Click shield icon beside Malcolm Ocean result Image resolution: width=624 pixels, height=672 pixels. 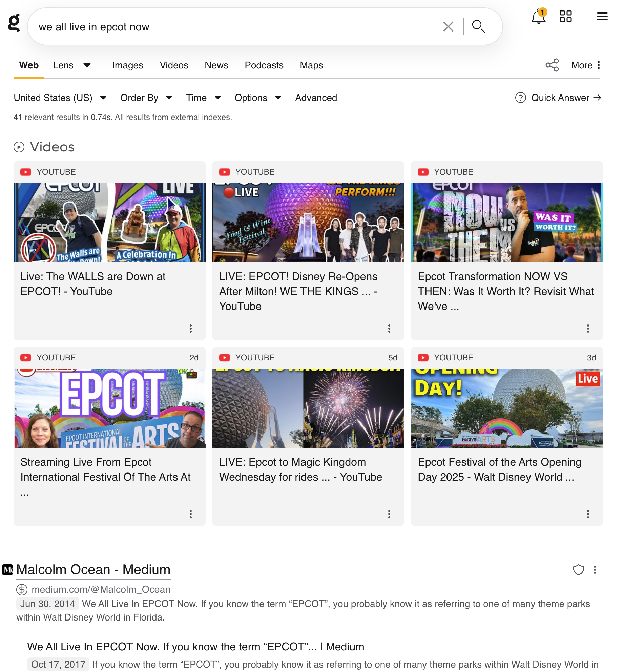(x=578, y=570)
